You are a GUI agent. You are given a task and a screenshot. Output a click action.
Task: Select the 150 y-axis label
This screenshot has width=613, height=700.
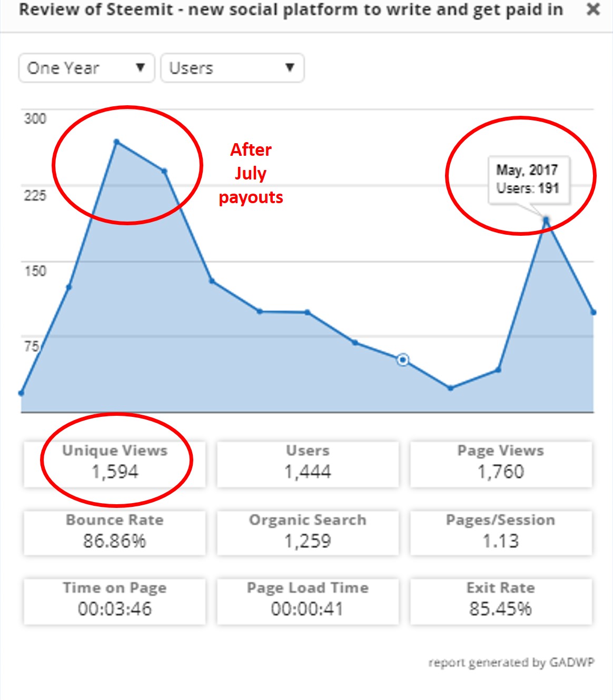click(35, 271)
